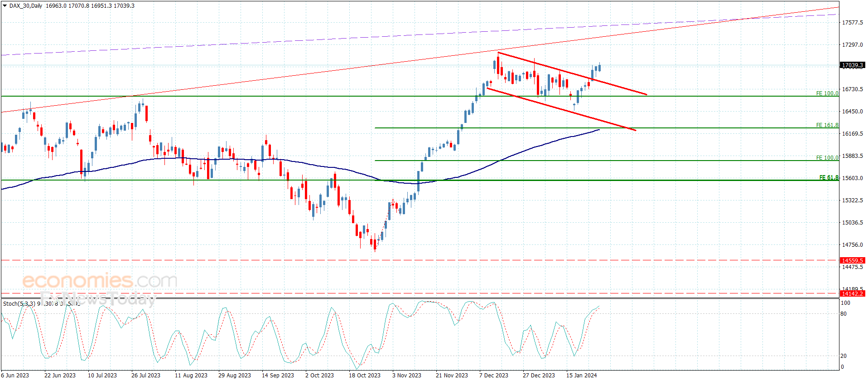Screen dimensions: 868x381
Task: Click the 3 Nov 2023 date label
Action: click(407, 375)
